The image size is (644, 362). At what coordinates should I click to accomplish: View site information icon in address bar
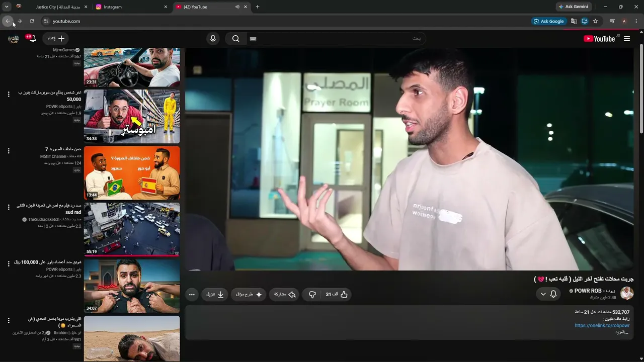pyautogui.click(x=46, y=21)
